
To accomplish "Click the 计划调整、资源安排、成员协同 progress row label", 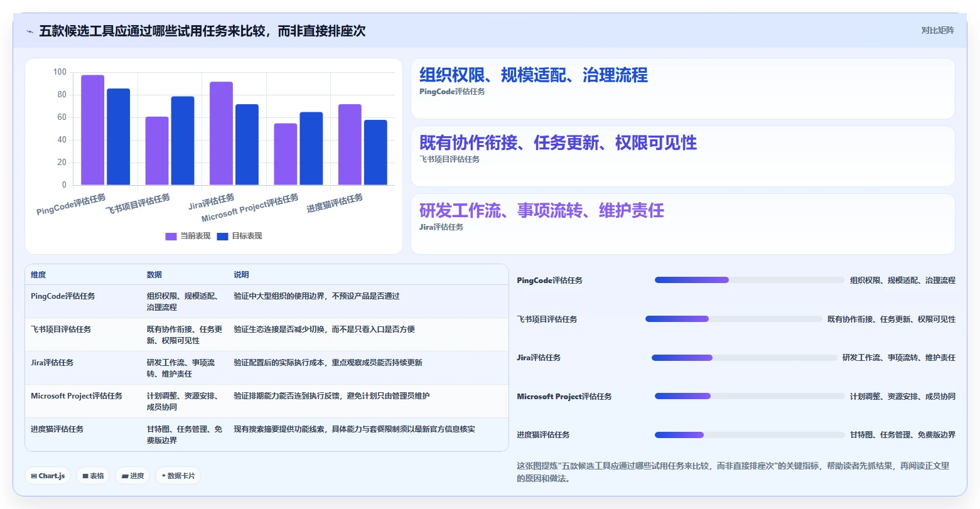I will point(903,397).
